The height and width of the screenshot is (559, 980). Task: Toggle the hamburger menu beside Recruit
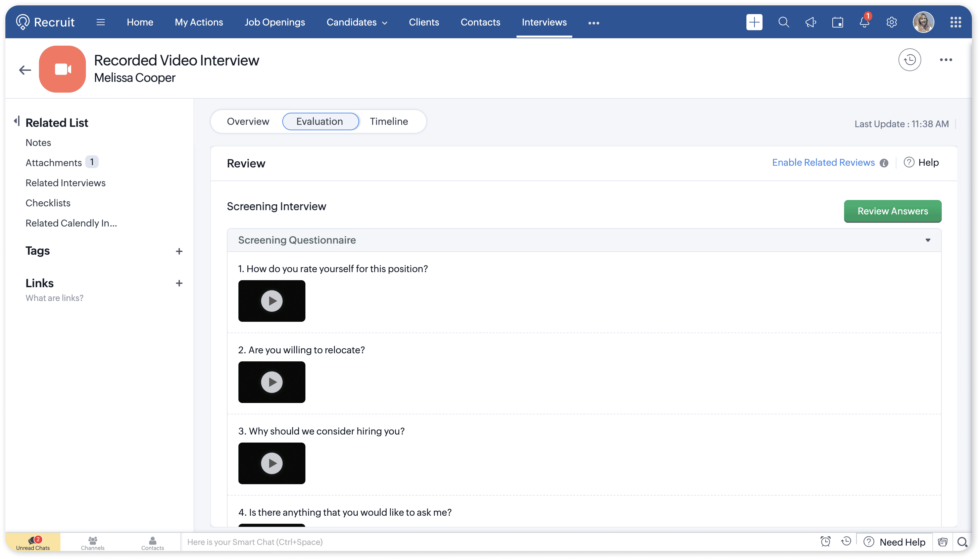tap(101, 22)
